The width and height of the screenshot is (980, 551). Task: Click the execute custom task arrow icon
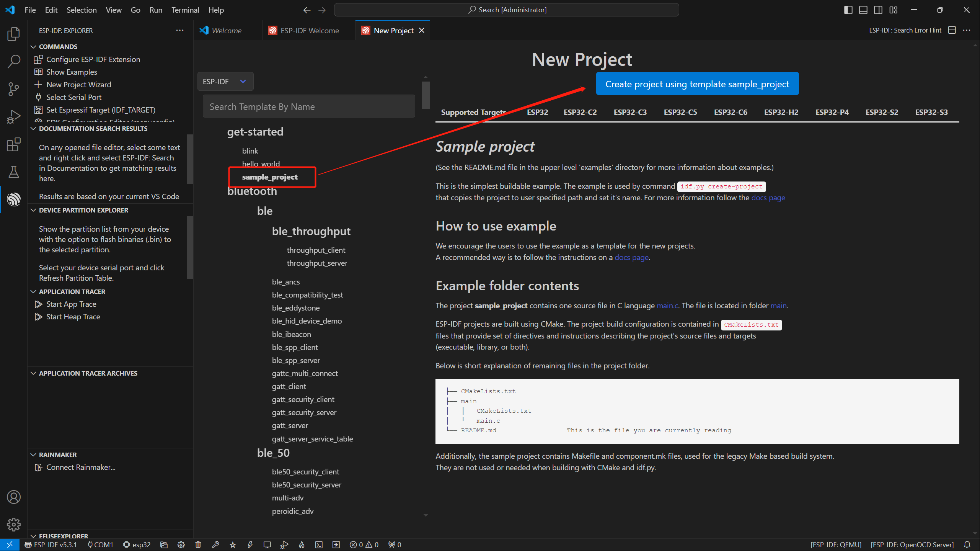(336, 544)
